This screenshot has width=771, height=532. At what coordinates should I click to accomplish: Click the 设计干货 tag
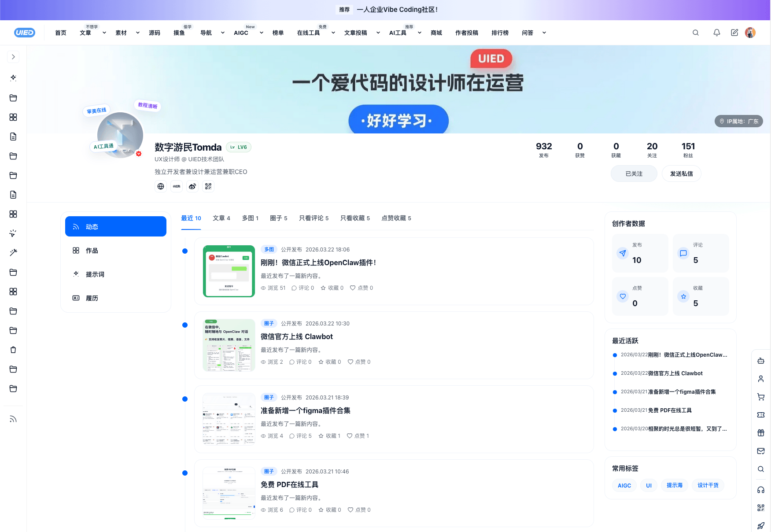pyautogui.click(x=708, y=485)
